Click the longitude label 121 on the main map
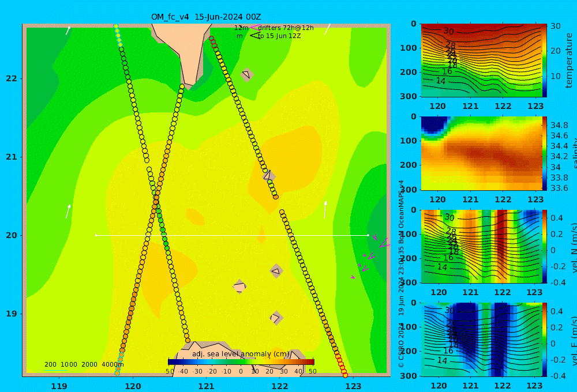The height and width of the screenshot is (392, 577). [x=206, y=386]
